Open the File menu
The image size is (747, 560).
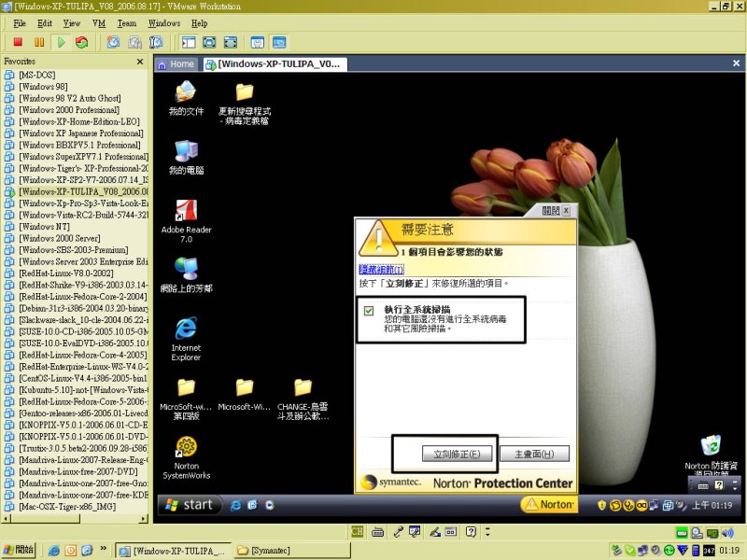pos(20,23)
